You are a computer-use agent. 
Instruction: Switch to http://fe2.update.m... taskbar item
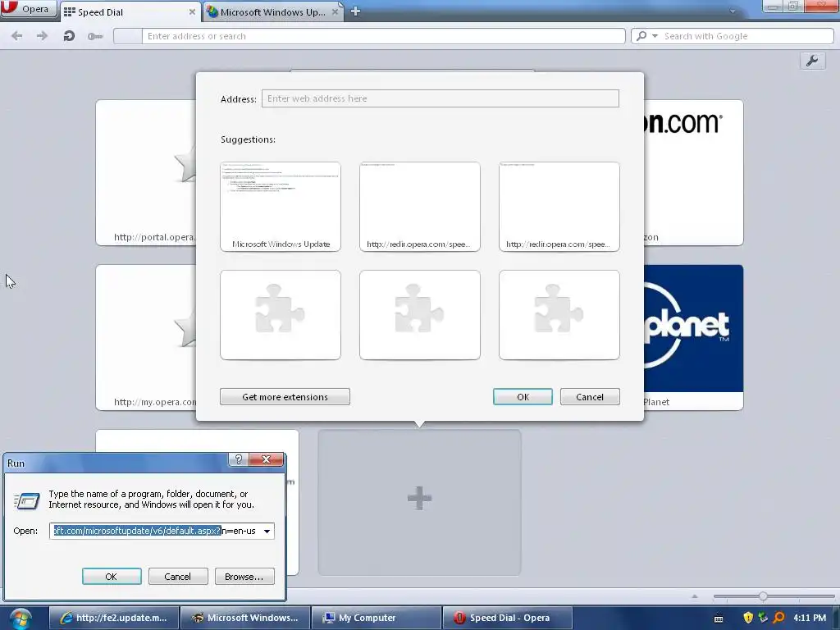(113, 618)
